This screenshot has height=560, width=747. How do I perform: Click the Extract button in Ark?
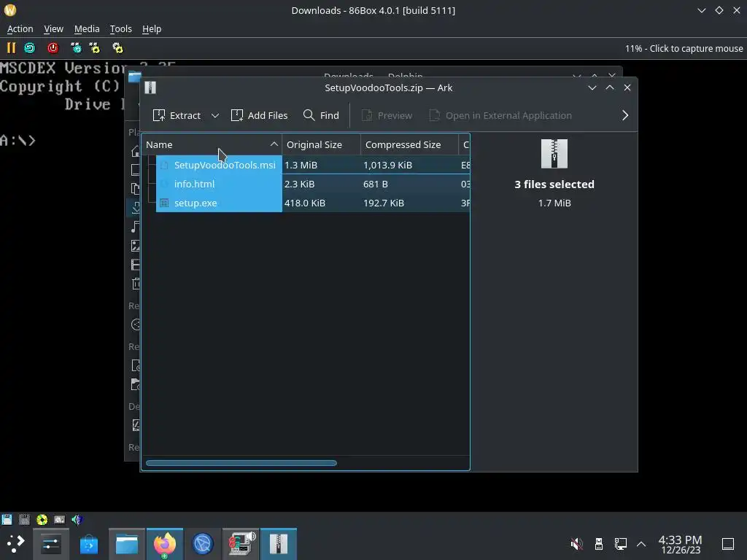(x=177, y=115)
